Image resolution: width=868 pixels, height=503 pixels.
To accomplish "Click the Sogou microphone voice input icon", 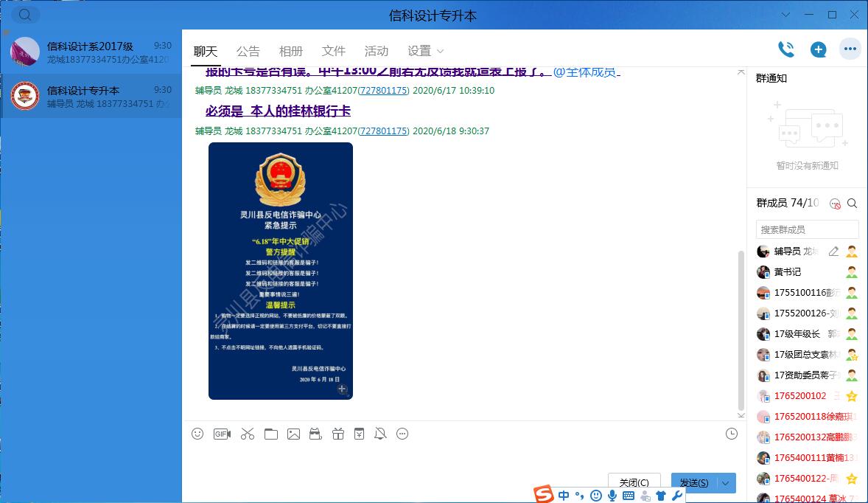I will pyautogui.click(x=612, y=495).
